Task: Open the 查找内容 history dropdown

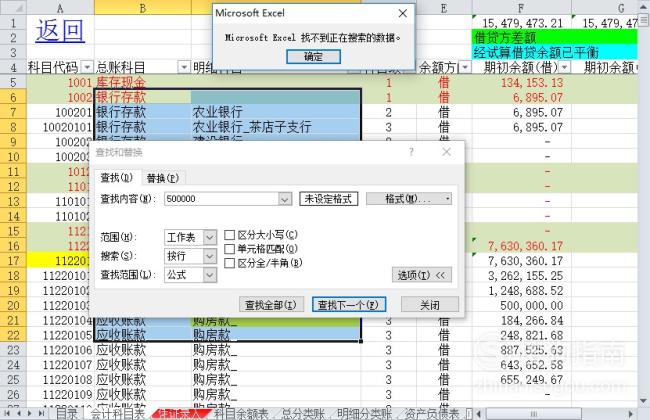Action: click(285, 199)
